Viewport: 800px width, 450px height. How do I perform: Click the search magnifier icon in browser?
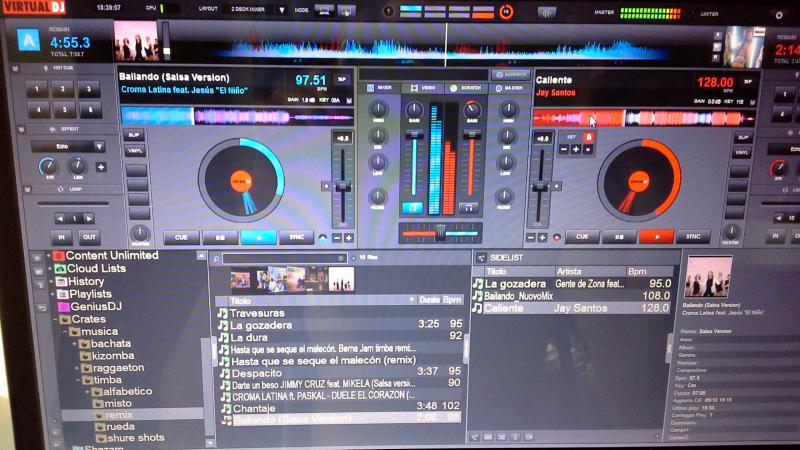click(216, 259)
